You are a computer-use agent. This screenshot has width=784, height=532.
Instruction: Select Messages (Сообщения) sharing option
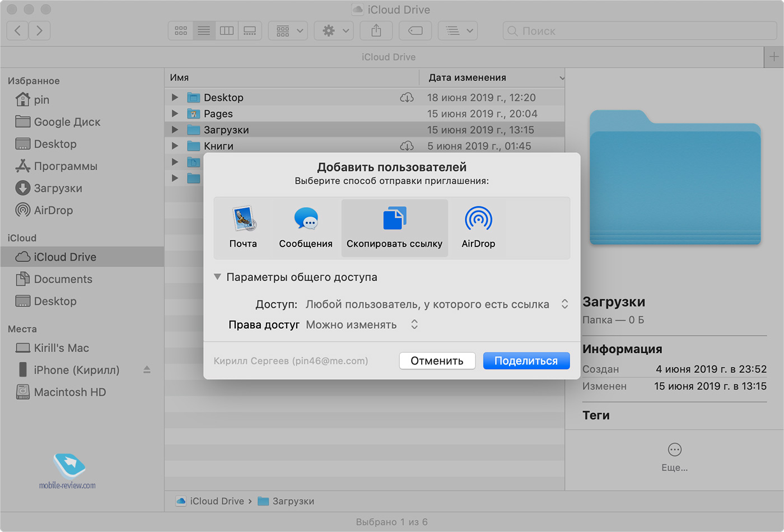306,228
